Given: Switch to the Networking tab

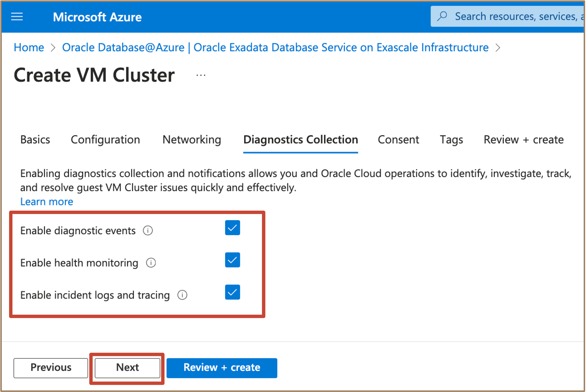Looking at the screenshot, I should 192,139.
